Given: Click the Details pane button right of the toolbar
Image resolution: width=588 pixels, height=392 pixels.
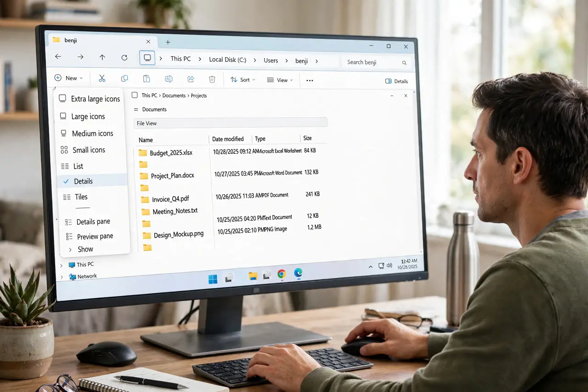Looking at the screenshot, I should [396, 81].
